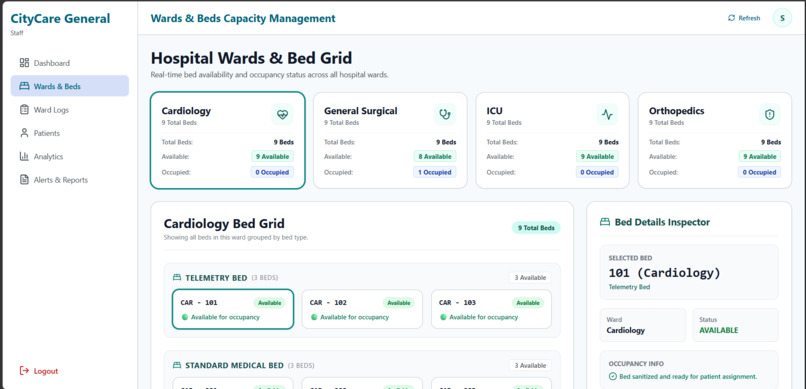Click Telemetry Bed label under selected bed
806x389 pixels.
(x=629, y=287)
